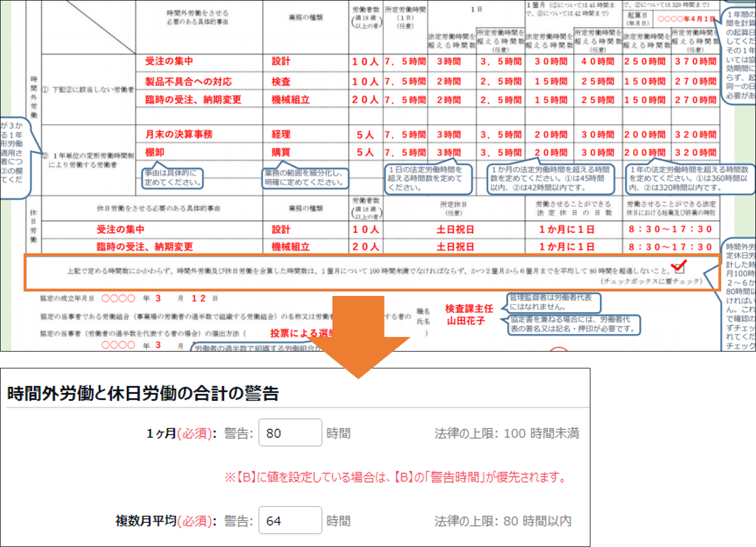
Task: Select the 8:30~17:30 working hours cell
Action: (x=670, y=230)
